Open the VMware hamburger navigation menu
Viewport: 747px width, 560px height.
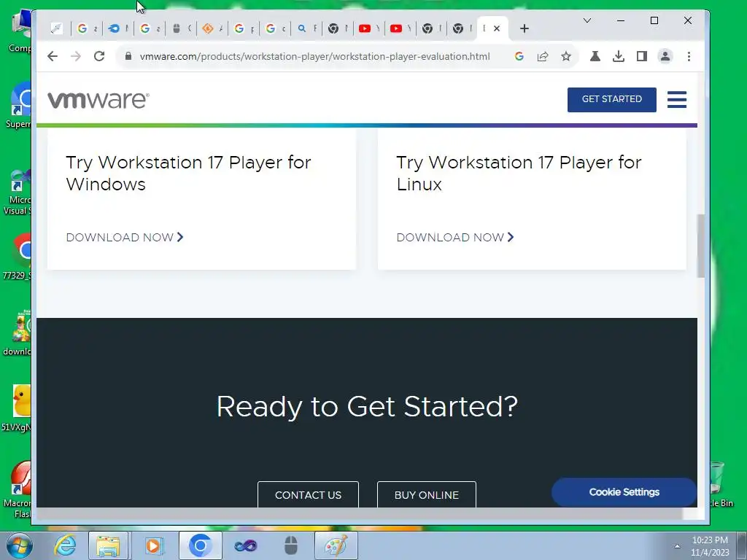click(676, 99)
